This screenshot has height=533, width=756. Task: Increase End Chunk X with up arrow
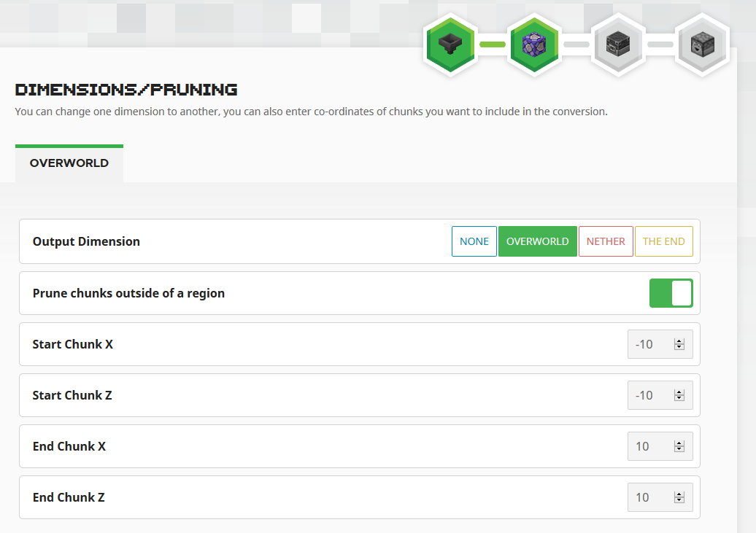click(x=679, y=443)
